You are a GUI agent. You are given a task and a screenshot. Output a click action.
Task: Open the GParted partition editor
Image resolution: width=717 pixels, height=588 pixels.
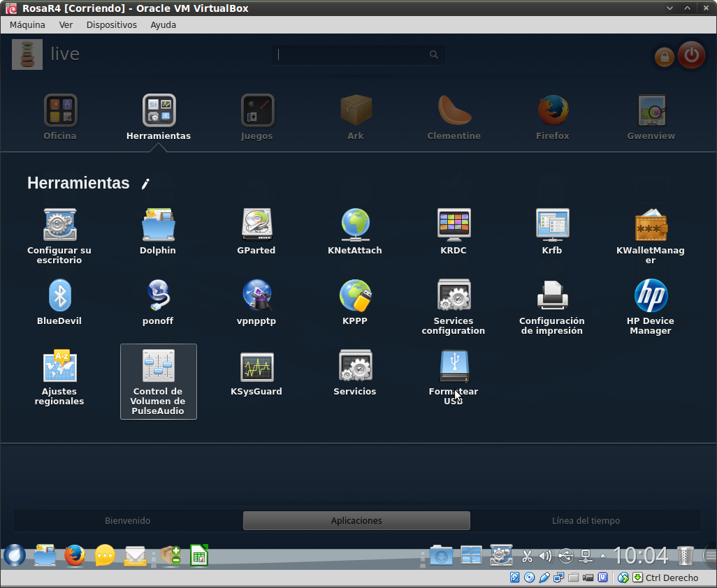tap(256, 226)
